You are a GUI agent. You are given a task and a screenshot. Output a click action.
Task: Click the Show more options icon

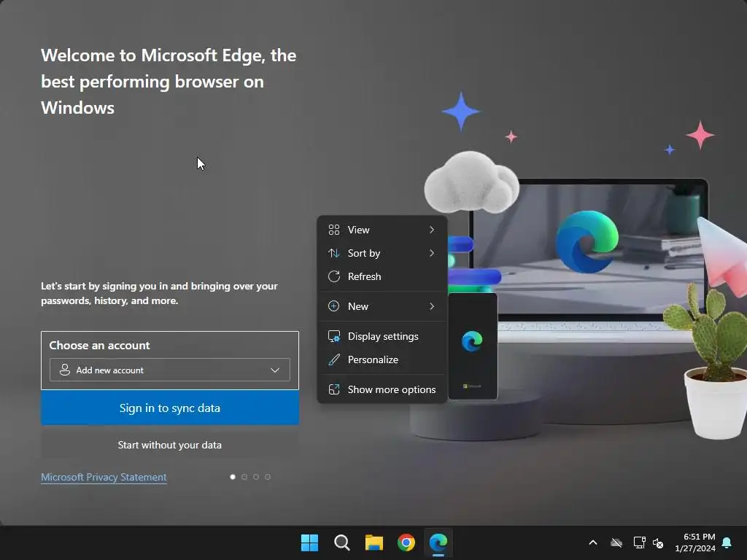(x=334, y=389)
